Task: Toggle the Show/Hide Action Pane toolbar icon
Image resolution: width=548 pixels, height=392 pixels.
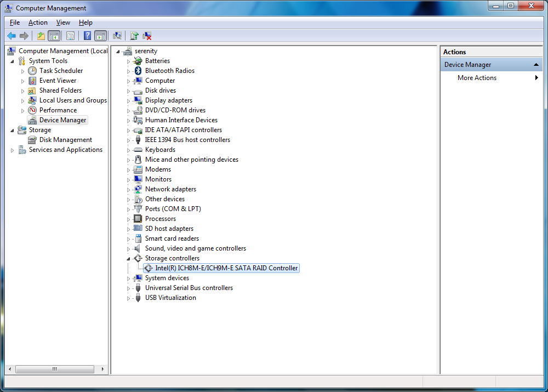Action: coord(100,36)
